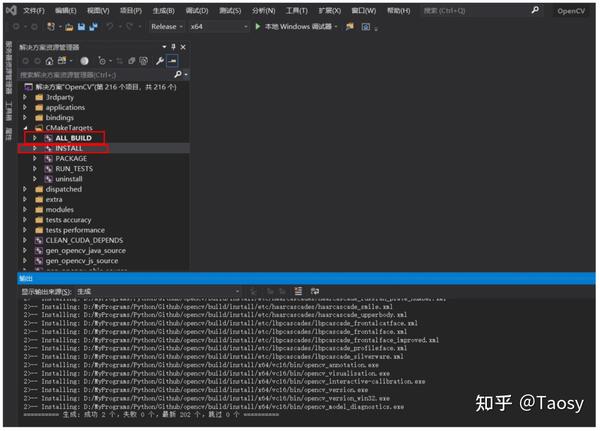Click the Output panel title bar
Screen dimensions: 600x431
click(306, 278)
